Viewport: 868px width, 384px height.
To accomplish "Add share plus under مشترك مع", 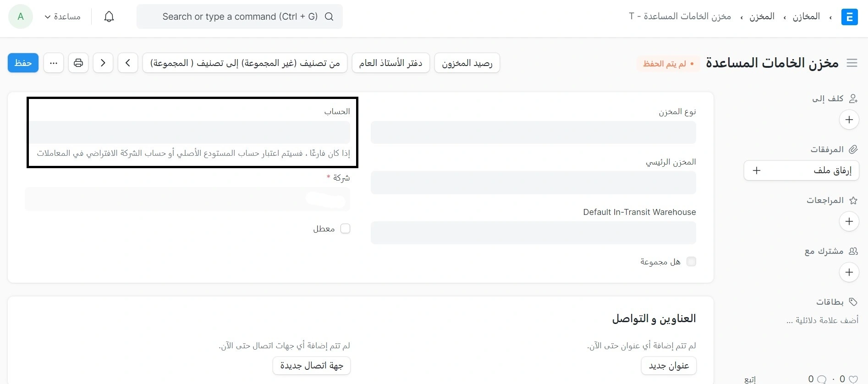I will [849, 272].
